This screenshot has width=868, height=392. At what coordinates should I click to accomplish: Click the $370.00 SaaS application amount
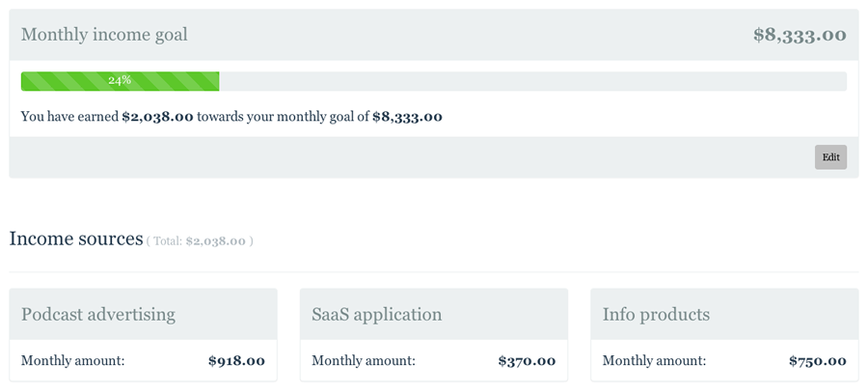527,361
